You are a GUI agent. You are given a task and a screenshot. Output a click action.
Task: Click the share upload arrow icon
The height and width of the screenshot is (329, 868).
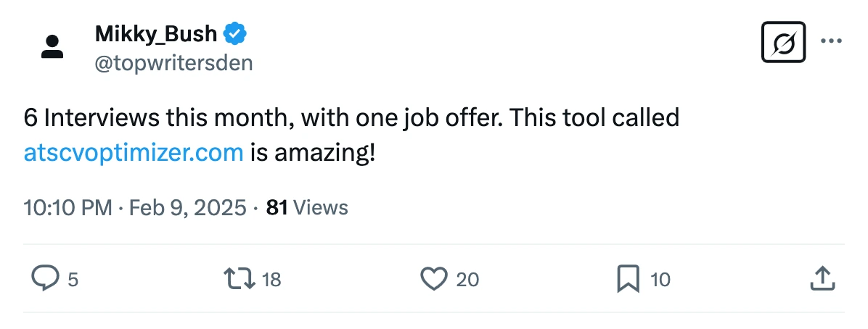820,278
